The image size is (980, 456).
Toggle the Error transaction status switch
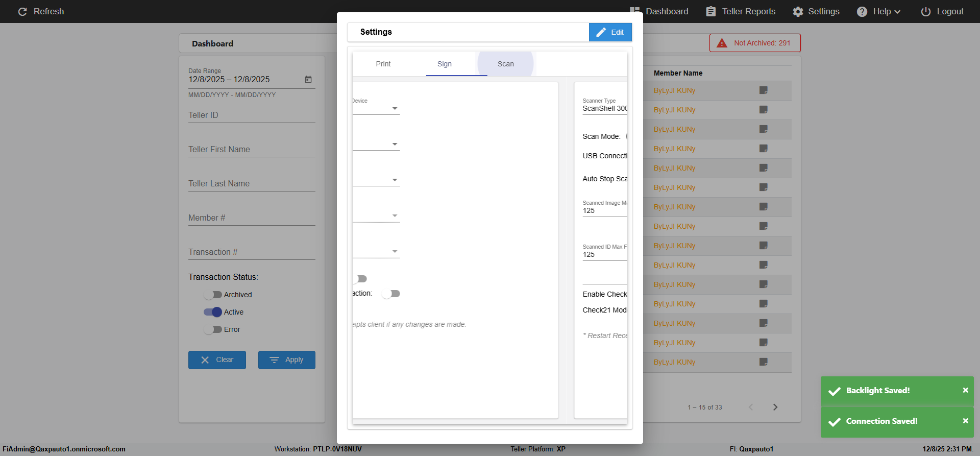213,329
